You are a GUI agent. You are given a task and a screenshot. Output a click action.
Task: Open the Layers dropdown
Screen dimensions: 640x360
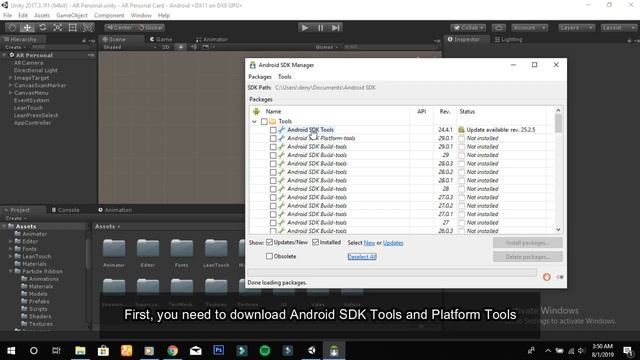click(576, 28)
